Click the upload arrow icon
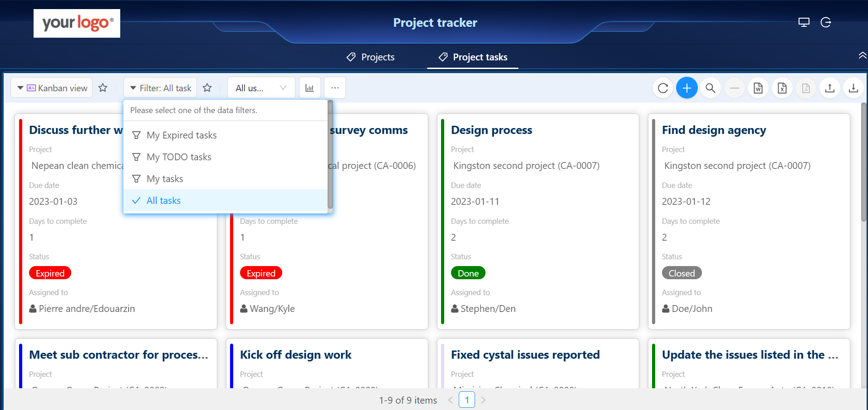The width and height of the screenshot is (868, 410). pos(830,88)
